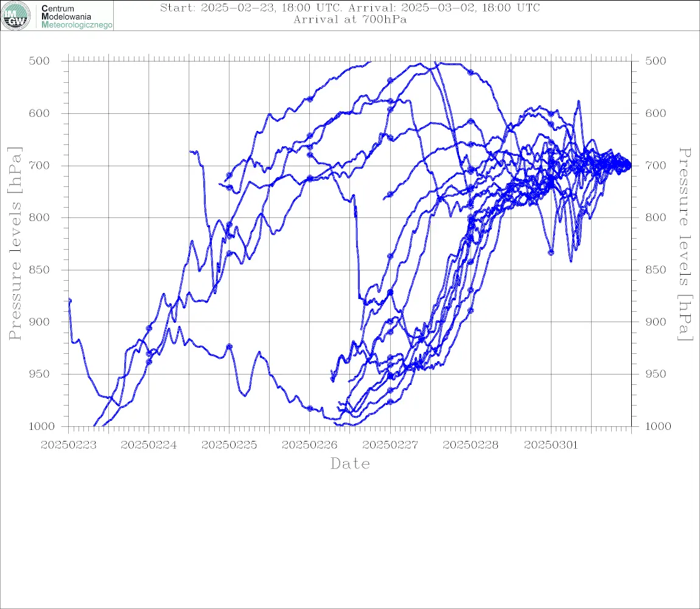Screen dimensions: 700x609
Task: Click the x-axis date label 20250227
Action: [390, 445]
